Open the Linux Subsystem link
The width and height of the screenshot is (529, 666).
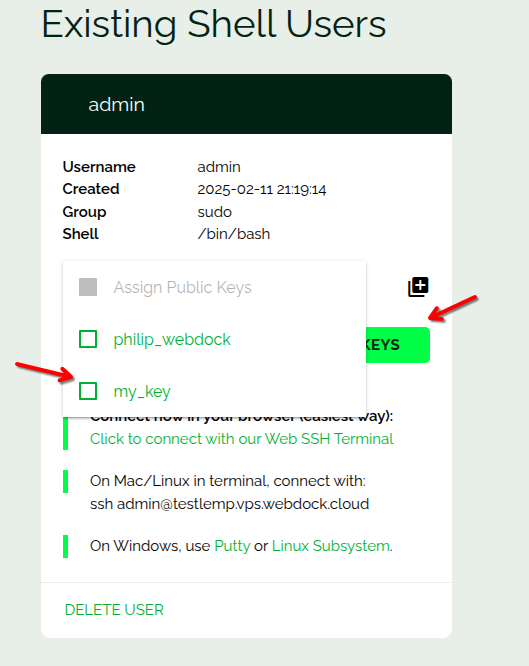click(x=331, y=546)
